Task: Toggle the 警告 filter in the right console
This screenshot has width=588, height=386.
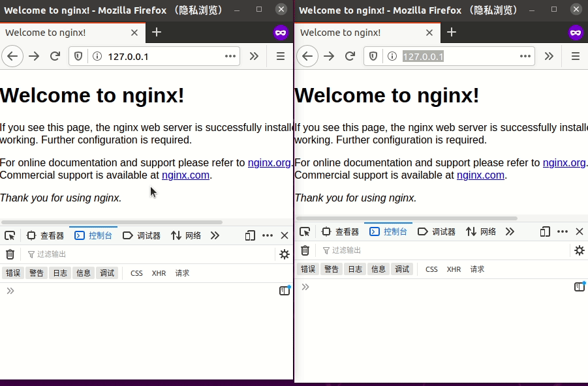Action: click(332, 269)
